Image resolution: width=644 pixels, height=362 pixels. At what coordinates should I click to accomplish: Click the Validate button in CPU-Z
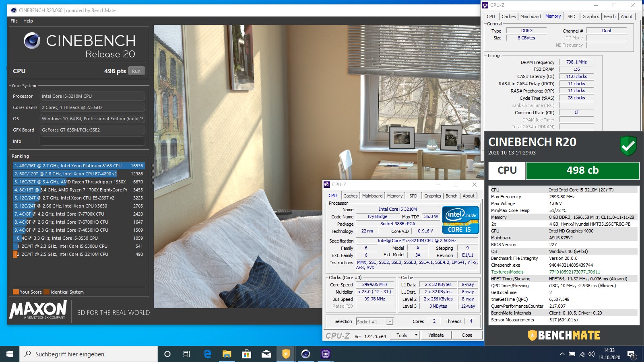click(x=436, y=335)
